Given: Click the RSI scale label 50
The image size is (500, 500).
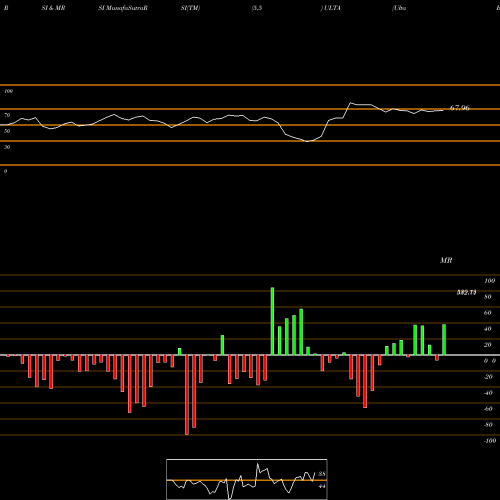Looking at the screenshot, I should (x=7, y=131).
